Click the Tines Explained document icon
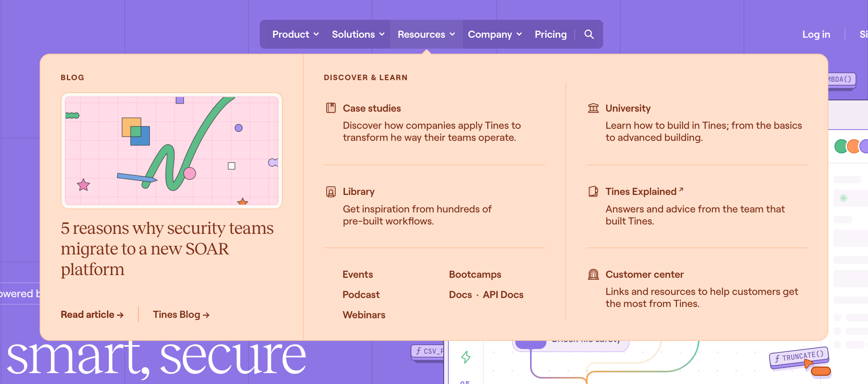The height and width of the screenshot is (384, 868). click(593, 191)
